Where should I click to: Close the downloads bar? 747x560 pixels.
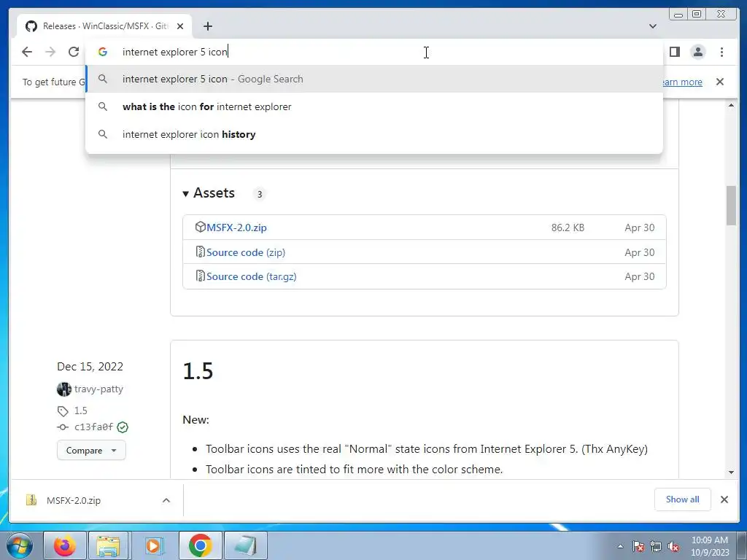[x=724, y=499]
